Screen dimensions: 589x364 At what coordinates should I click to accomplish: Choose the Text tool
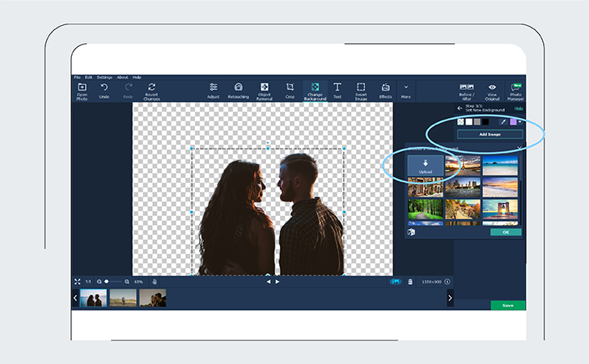coord(337,87)
